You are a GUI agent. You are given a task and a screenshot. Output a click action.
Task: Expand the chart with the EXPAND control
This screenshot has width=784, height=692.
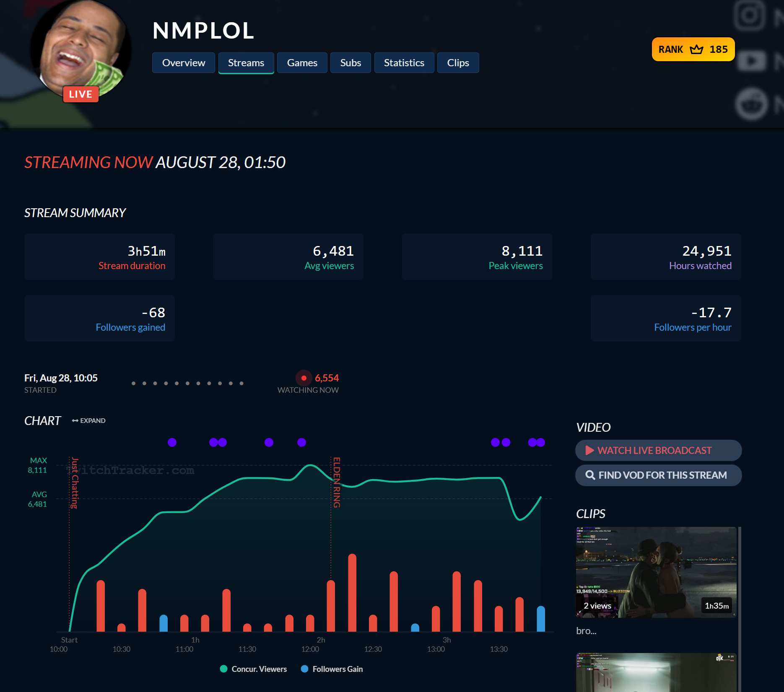(x=88, y=420)
